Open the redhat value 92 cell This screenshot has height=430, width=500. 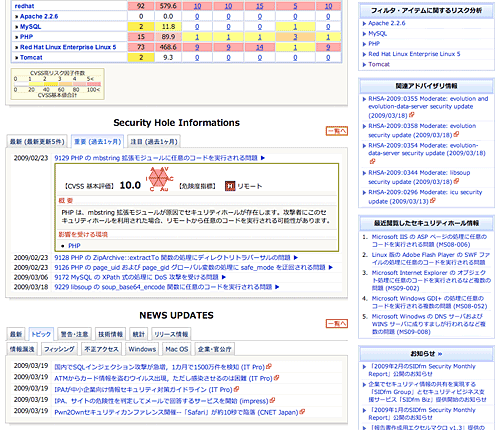141,6
